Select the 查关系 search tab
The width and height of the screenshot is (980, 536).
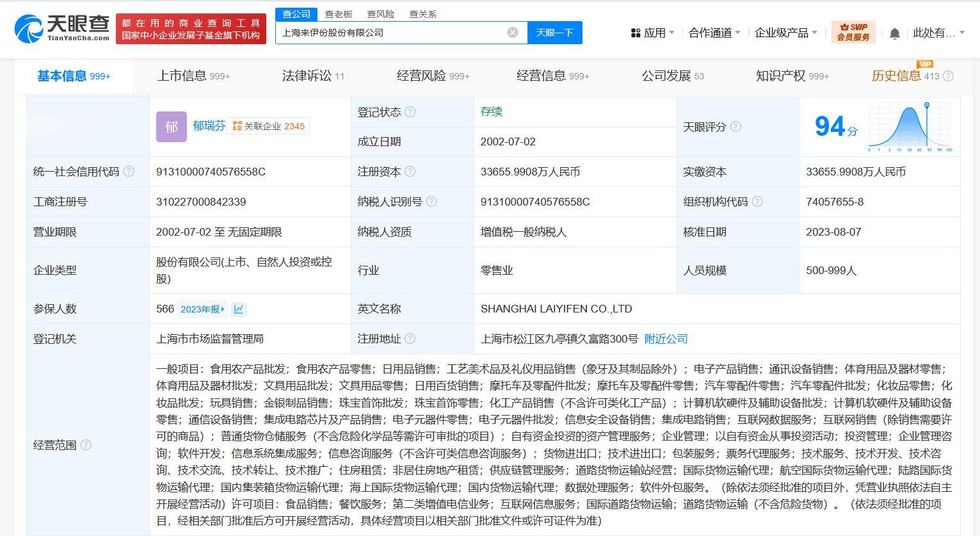[x=423, y=14]
